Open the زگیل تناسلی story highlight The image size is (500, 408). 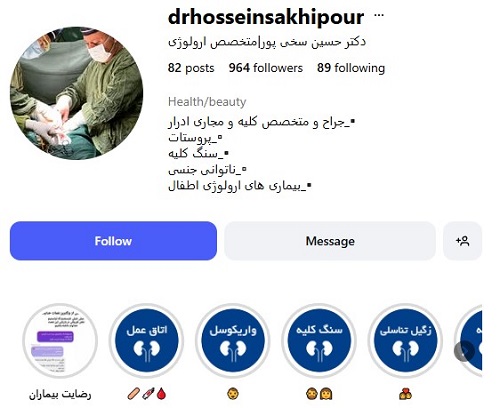click(406, 341)
